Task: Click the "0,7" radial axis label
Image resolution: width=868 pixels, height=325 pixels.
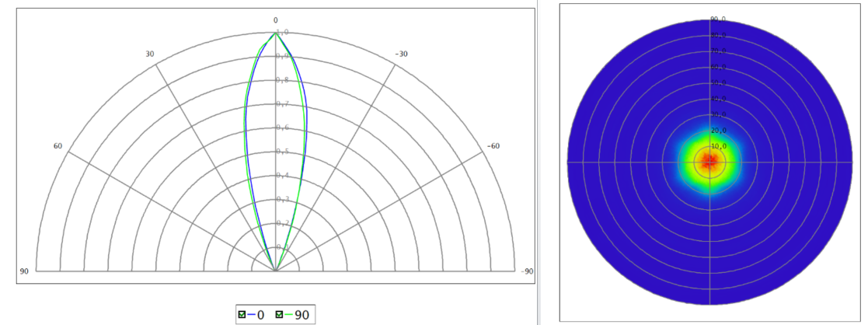Action: coord(282,104)
